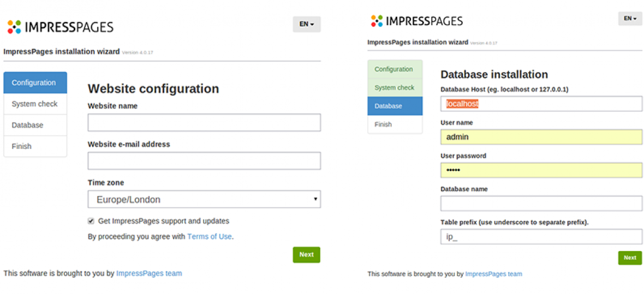Click Database Host field containing localhost
The height and width of the screenshot is (298, 644).
click(x=541, y=104)
